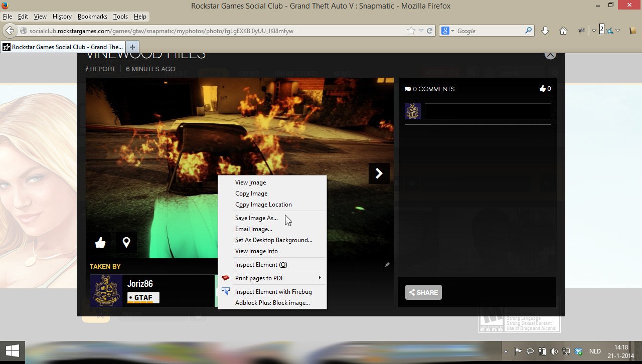Choose Copy Image from context menu

point(272,194)
